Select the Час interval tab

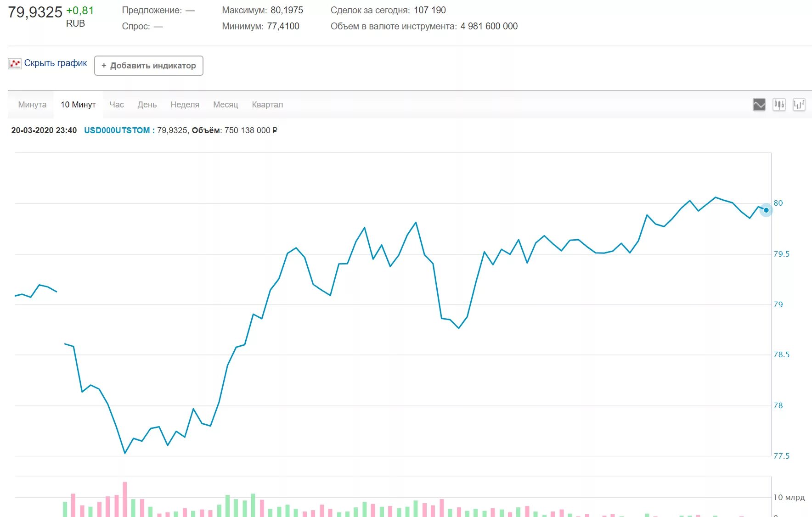[117, 105]
